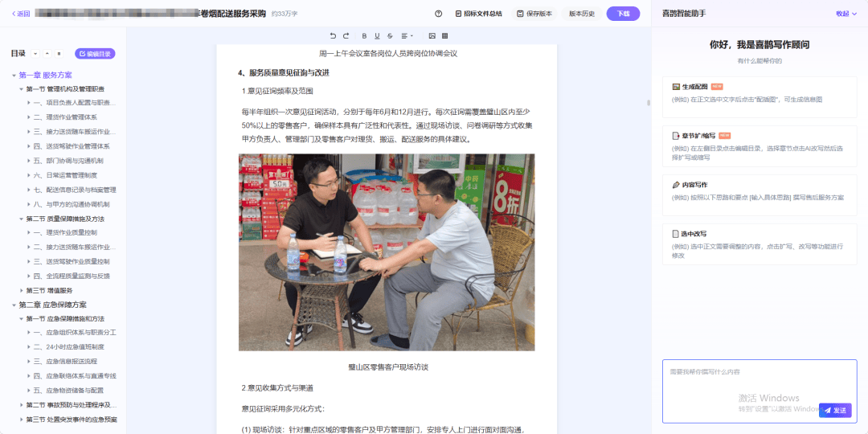The width and height of the screenshot is (868, 434).
Task: Click the document vertical scrollbar handle
Action: pos(649,103)
